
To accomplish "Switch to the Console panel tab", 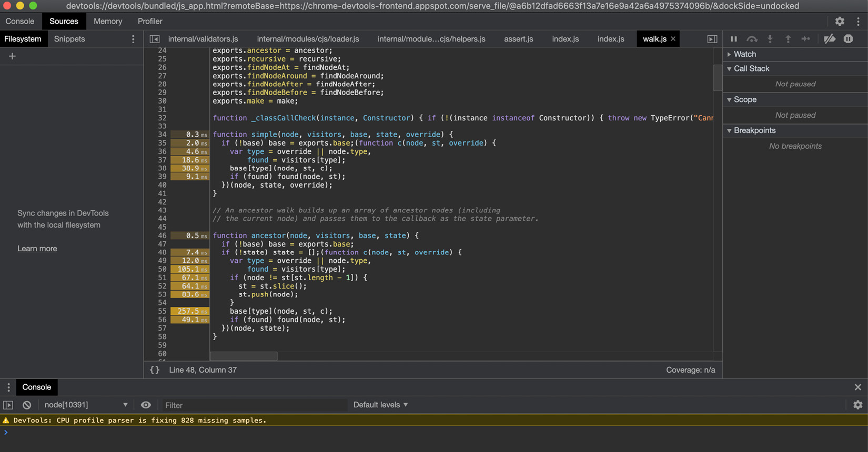I will tap(20, 22).
